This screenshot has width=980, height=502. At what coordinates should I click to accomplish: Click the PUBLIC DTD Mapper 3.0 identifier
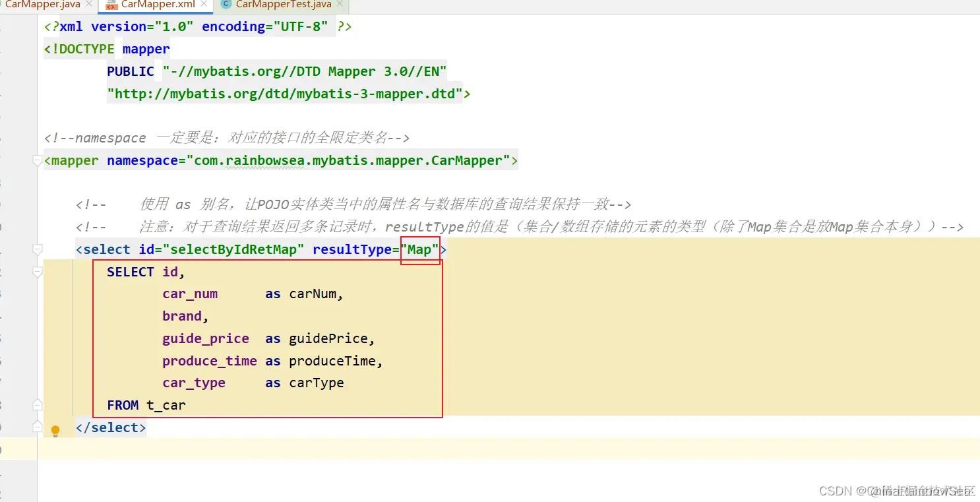coord(277,71)
